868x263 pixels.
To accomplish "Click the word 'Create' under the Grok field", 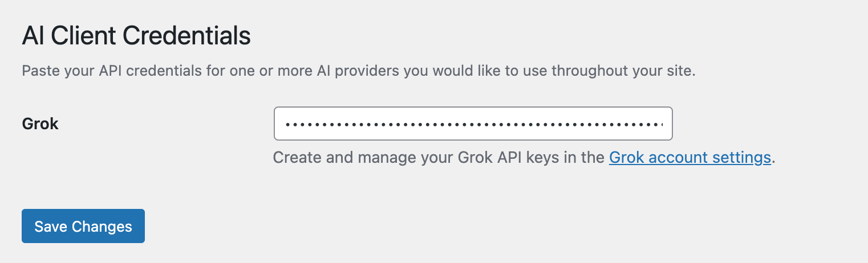I will pyautogui.click(x=297, y=158).
